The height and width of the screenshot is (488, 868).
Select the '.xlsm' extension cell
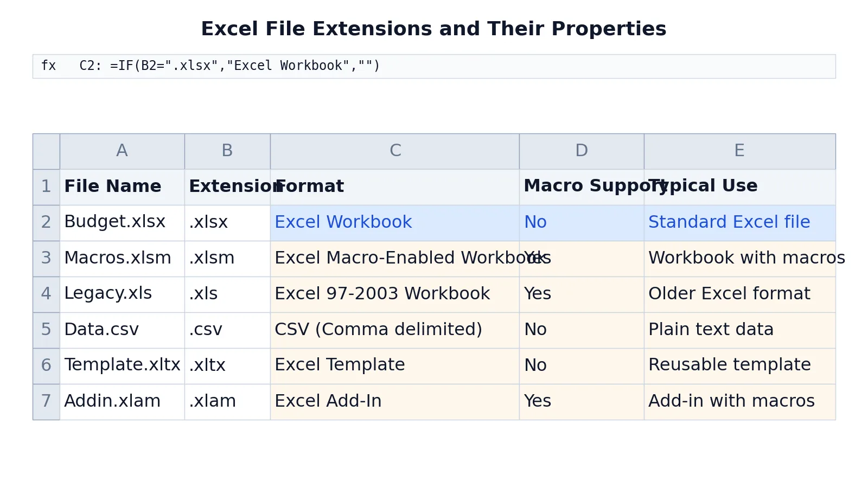coord(227,259)
